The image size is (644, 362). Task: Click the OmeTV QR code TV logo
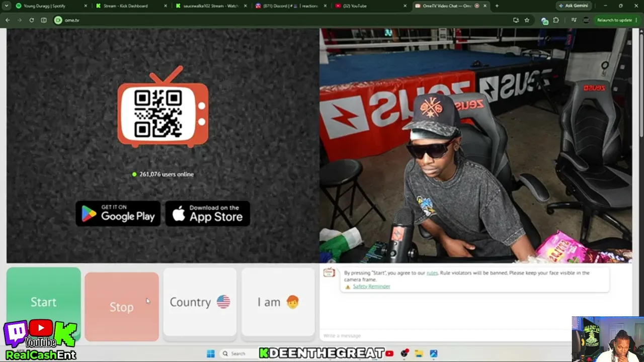tap(163, 107)
